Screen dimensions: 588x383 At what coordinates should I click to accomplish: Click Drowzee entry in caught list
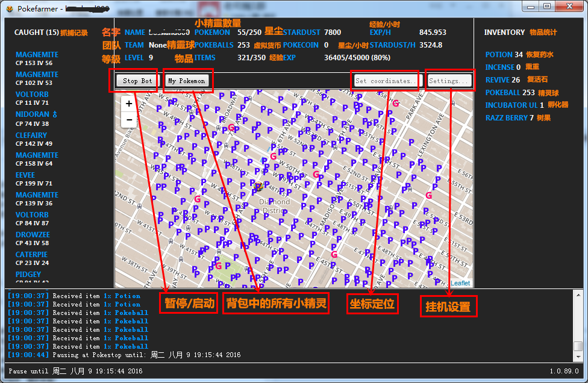[x=33, y=235]
